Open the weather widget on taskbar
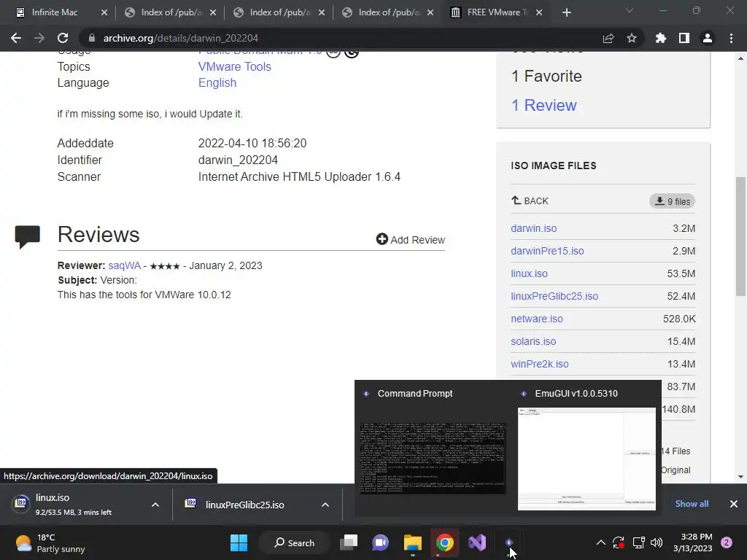747x560 pixels. [x=50, y=542]
